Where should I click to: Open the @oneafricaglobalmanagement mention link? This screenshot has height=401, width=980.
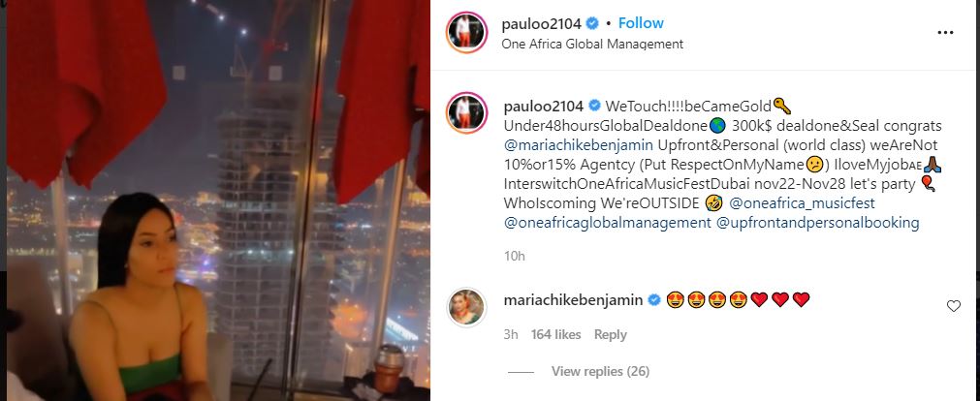tap(607, 223)
